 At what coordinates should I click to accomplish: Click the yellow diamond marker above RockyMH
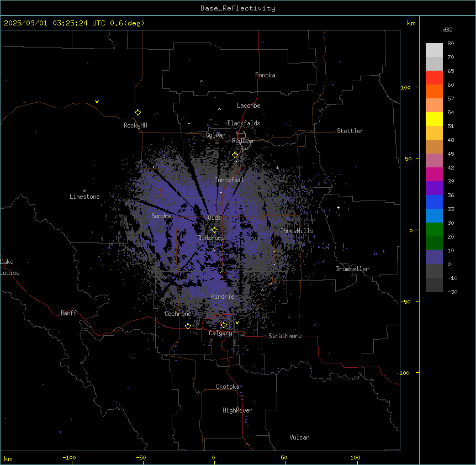[x=137, y=113]
